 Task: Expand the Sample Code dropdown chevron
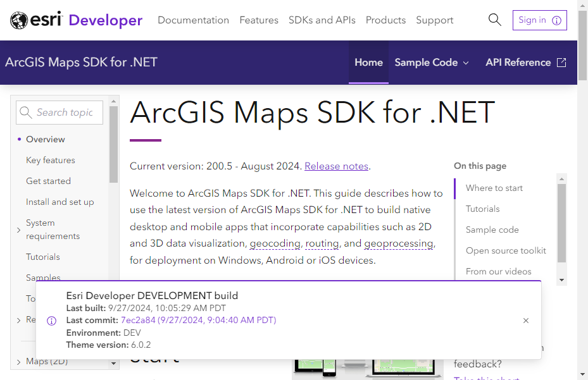point(466,63)
